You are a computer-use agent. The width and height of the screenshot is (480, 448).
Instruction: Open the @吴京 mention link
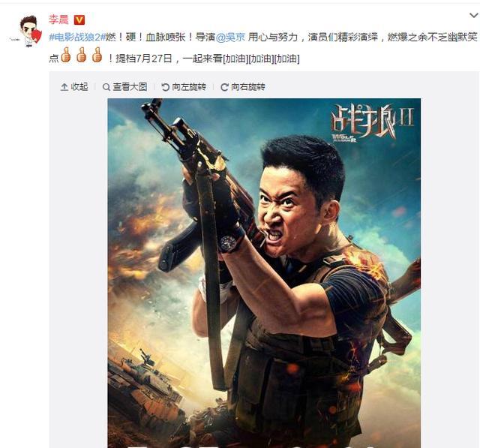(230, 38)
